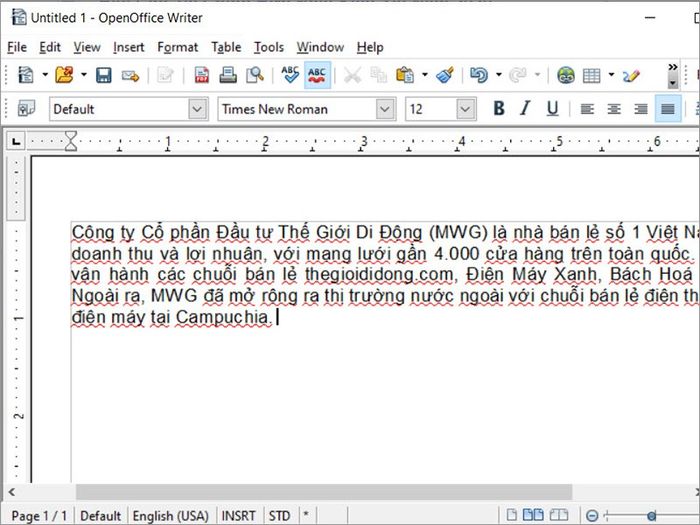Screen dimensions: 700x525
Task: Click the New document icon
Action: (25, 75)
